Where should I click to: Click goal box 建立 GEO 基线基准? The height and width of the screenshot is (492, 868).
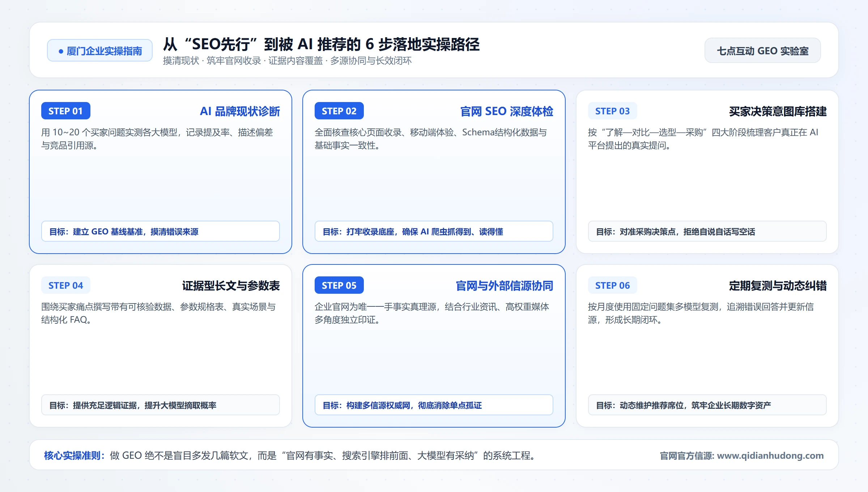point(161,231)
